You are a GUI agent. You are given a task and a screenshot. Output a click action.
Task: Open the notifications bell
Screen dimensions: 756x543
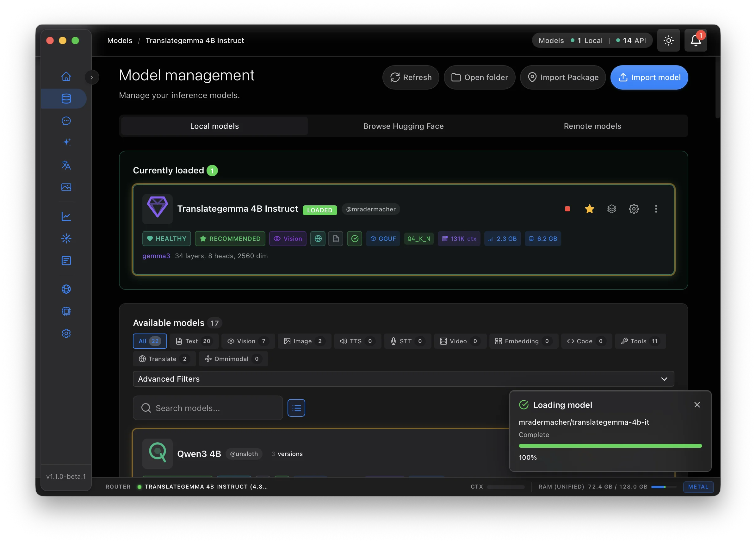[x=695, y=41]
